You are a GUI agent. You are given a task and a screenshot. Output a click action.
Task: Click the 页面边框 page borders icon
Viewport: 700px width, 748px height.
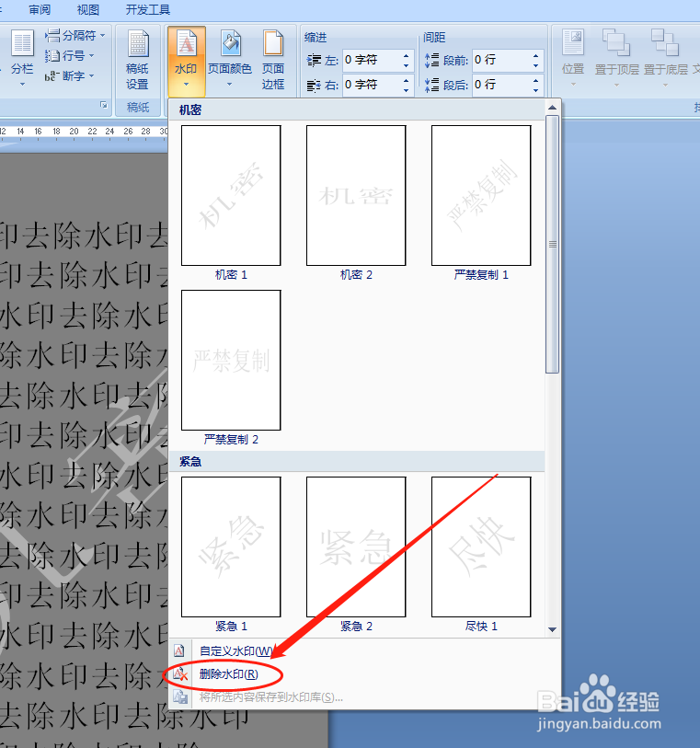click(273, 44)
